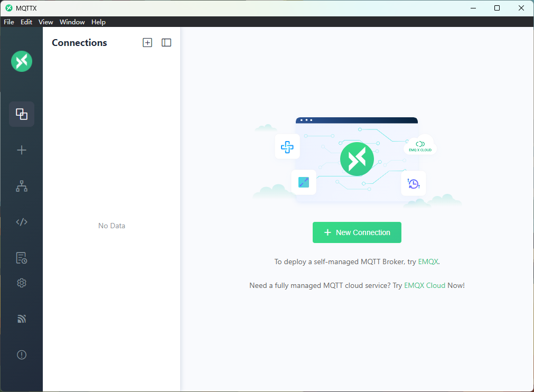Open the RSS feed icon in sidebar

click(22, 319)
